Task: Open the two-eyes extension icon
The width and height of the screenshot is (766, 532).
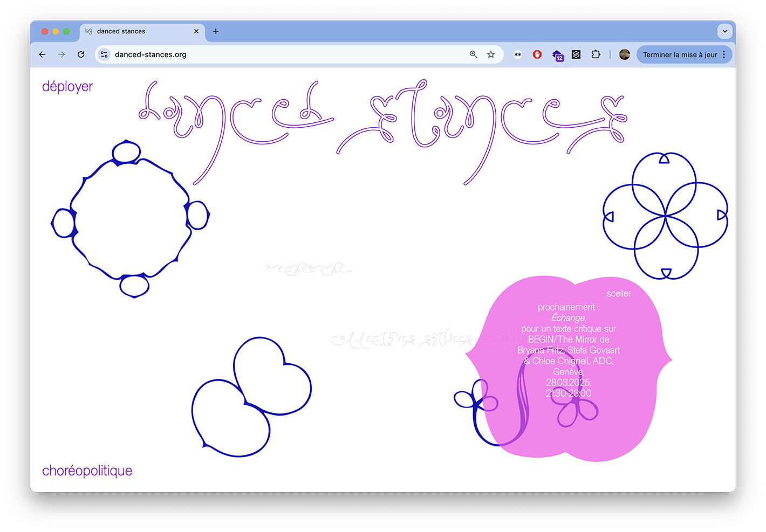Action: pos(518,54)
